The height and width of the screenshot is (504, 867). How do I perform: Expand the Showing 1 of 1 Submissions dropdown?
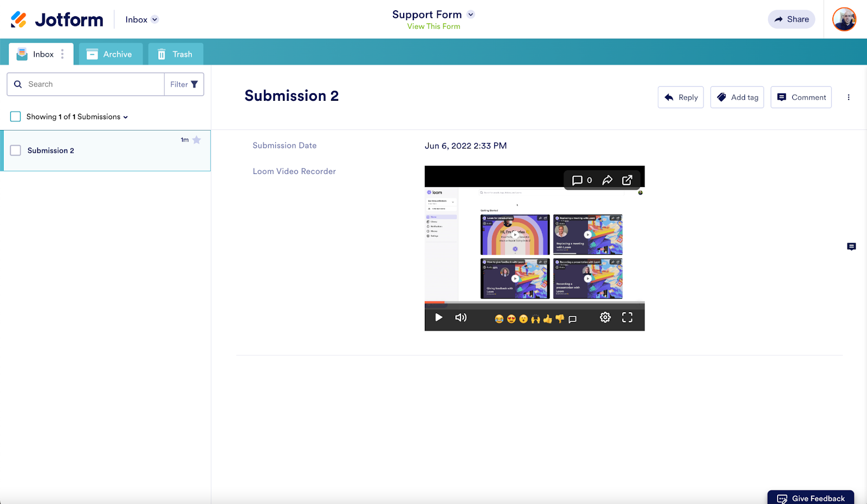(77, 117)
